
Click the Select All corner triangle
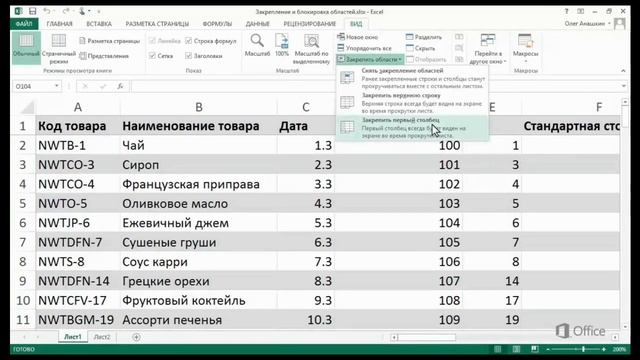point(27,107)
